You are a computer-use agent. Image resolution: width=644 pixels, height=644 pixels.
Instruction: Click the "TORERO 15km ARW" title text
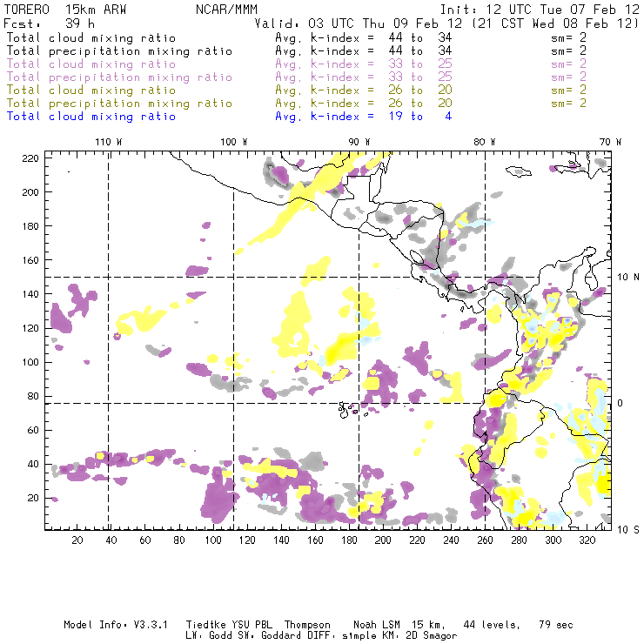pos(65,10)
